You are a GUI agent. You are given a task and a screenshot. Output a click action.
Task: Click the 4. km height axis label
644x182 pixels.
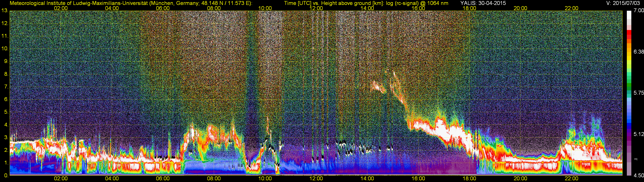point(6,125)
